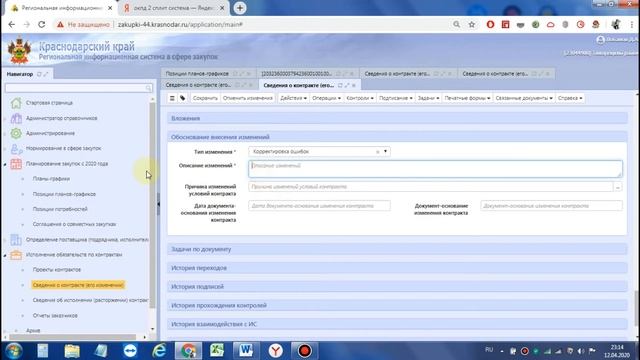
Task: Open Позиции потребностей in the navigator
Action: click(60, 209)
